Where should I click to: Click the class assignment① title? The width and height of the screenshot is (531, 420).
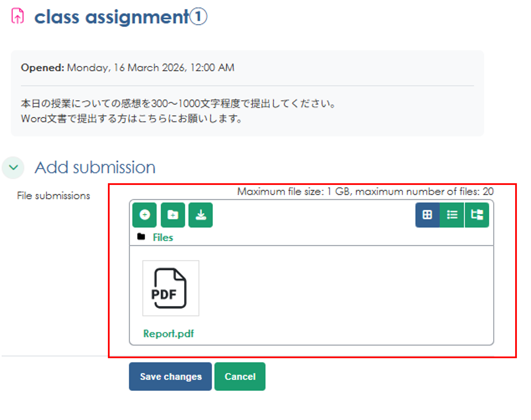tap(120, 17)
